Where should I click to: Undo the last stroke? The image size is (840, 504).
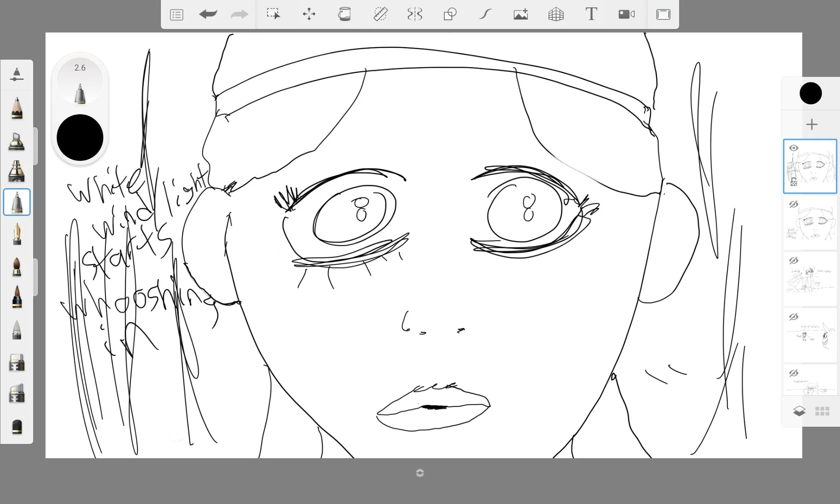209,14
